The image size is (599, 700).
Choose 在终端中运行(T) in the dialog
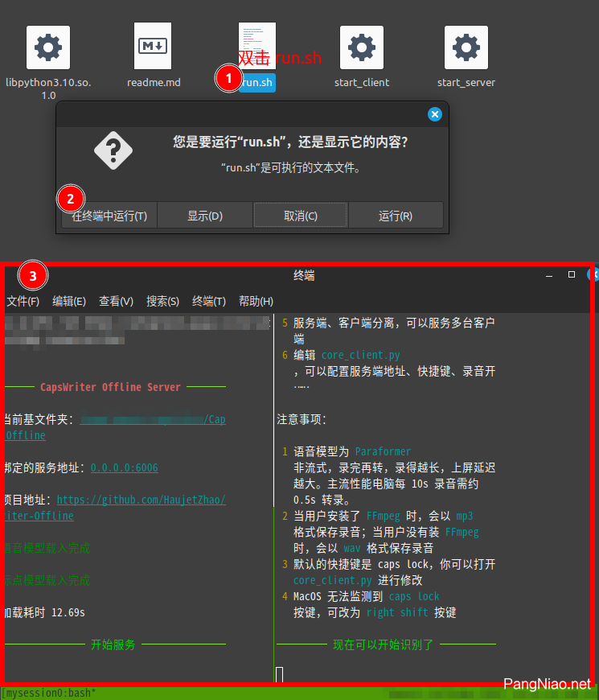pyautogui.click(x=109, y=216)
